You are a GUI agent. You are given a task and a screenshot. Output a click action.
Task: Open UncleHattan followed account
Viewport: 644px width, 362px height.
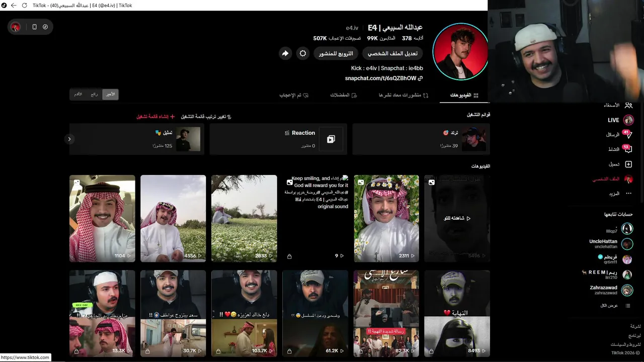click(x=610, y=244)
